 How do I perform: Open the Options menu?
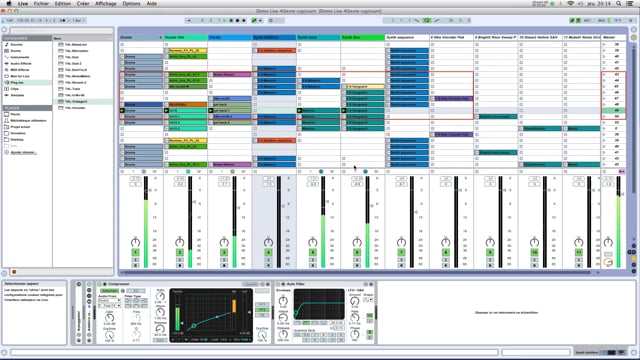coord(131,3)
